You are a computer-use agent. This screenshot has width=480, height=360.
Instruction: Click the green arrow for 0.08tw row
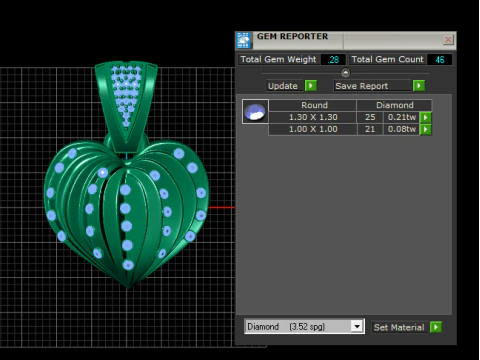click(x=426, y=129)
